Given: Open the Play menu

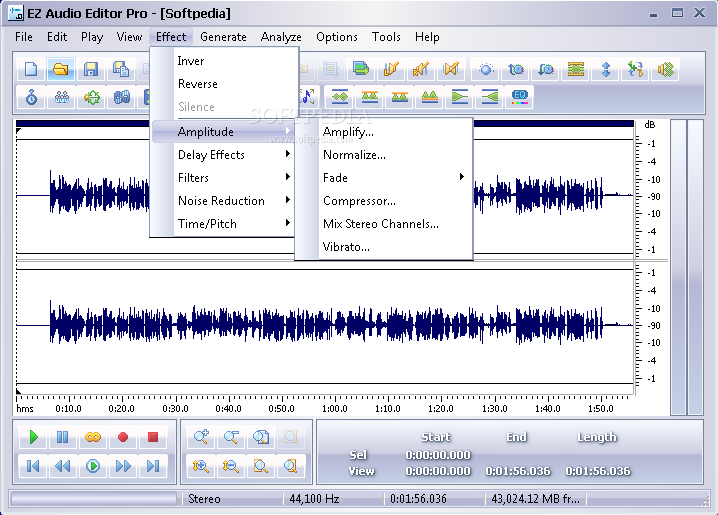Looking at the screenshot, I should click(x=92, y=37).
